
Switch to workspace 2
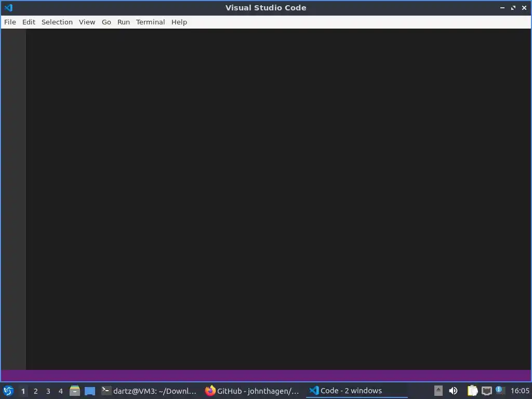36,391
